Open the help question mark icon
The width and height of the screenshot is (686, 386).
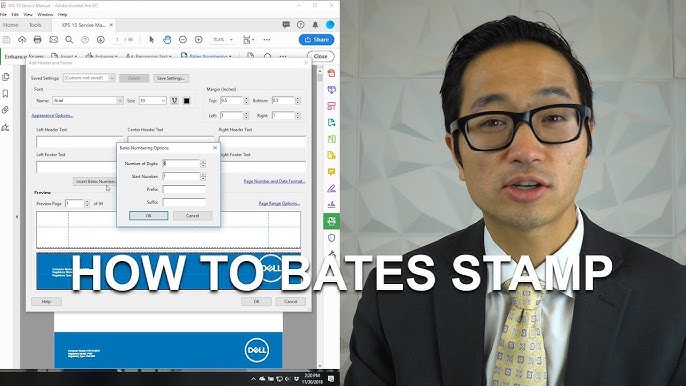301,25
